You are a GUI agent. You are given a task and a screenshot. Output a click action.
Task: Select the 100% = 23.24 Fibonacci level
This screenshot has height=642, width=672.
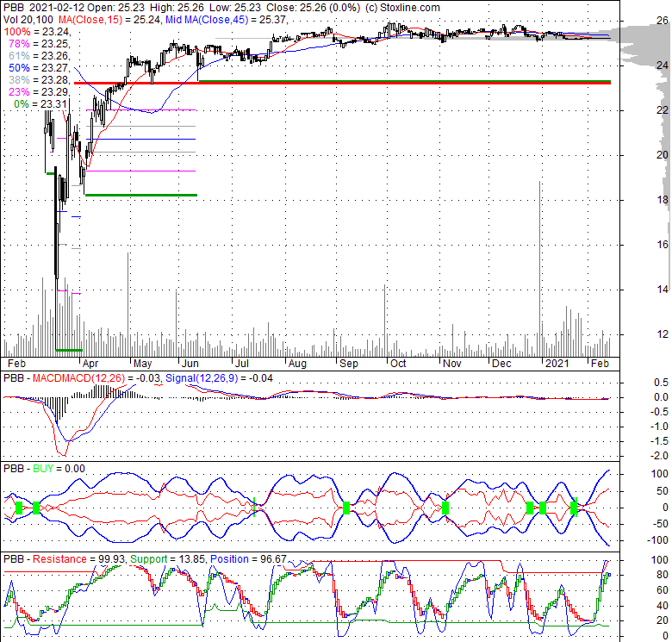pos(37,32)
